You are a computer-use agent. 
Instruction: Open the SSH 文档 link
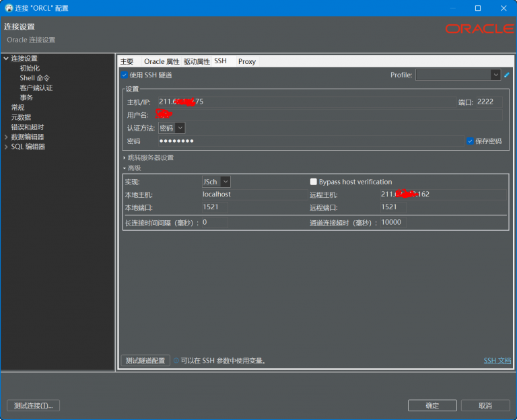click(497, 361)
